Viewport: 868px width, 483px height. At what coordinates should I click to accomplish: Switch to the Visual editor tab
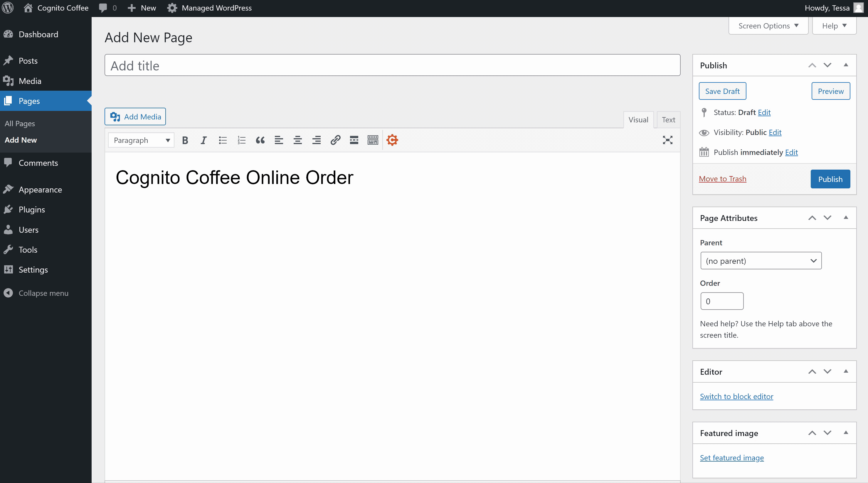[638, 120]
